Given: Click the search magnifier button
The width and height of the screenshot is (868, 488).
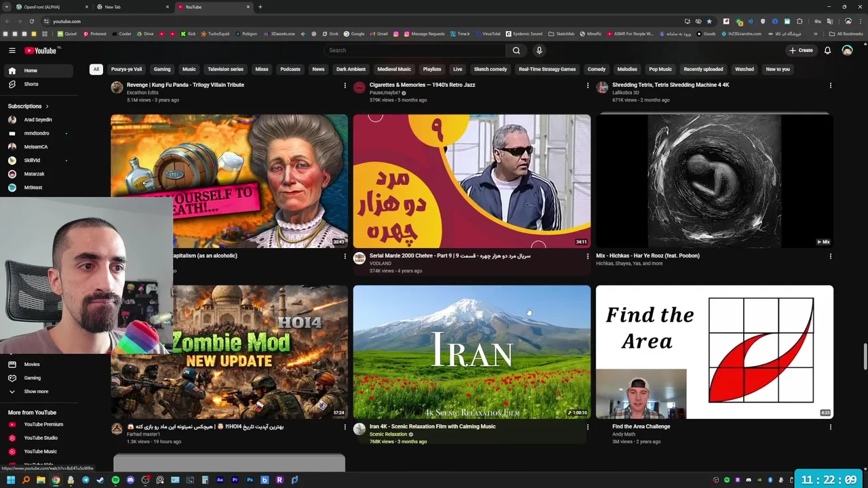Looking at the screenshot, I should pos(516,50).
